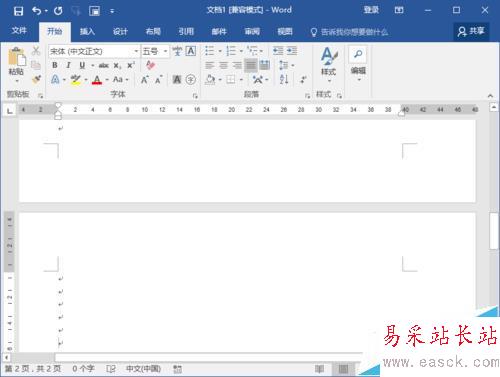
Task: Click the text effects A icon
Action: point(55,80)
